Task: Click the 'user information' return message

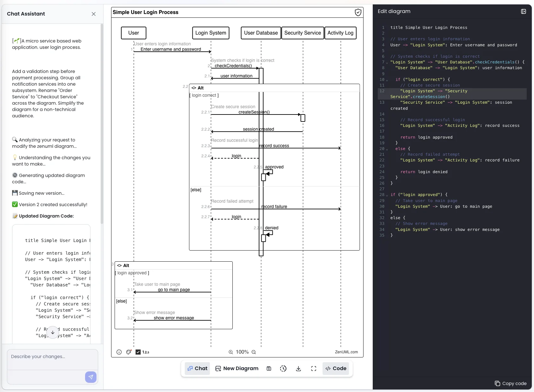Action: 237,76
